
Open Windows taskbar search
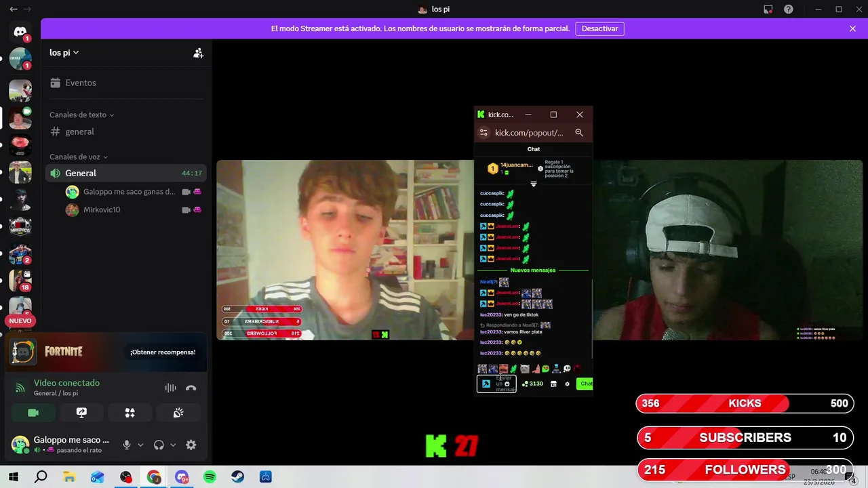tap(41, 477)
